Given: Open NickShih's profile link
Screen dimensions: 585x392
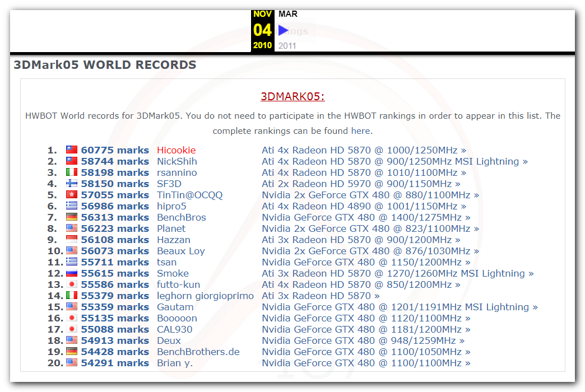Looking at the screenshot, I should coord(177,161).
